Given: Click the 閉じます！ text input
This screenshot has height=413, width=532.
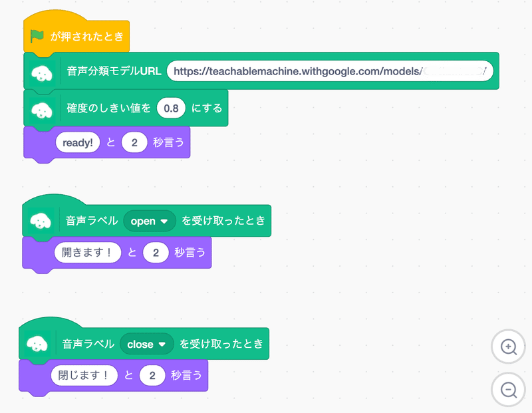Looking at the screenshot, I should pyautogui.click(x=85, y=375).
